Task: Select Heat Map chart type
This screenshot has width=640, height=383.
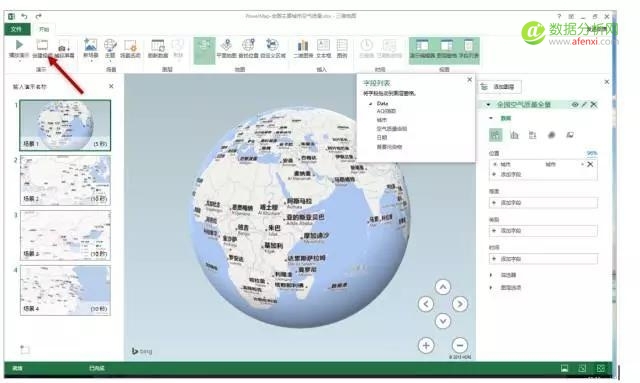Action: 551,135
